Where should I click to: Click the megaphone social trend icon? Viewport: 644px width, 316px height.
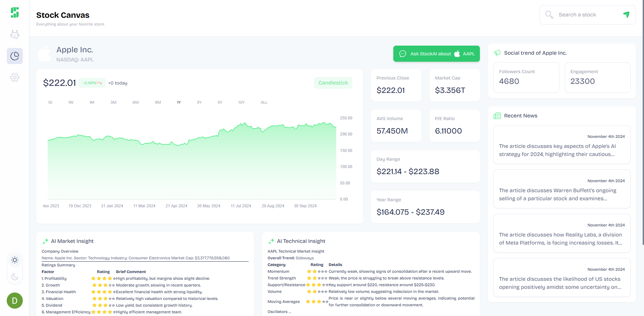click(x=497, y=53)
